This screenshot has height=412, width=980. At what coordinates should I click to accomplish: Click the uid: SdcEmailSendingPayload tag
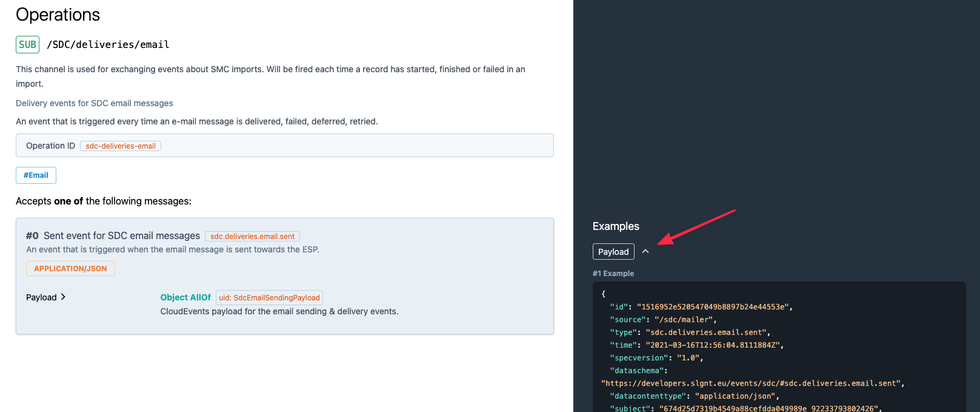269,297
